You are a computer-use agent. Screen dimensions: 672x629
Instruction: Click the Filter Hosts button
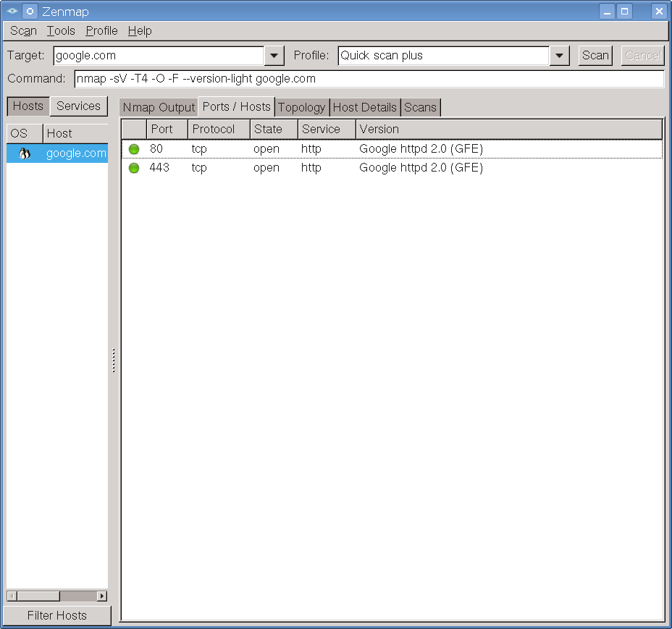57,616
